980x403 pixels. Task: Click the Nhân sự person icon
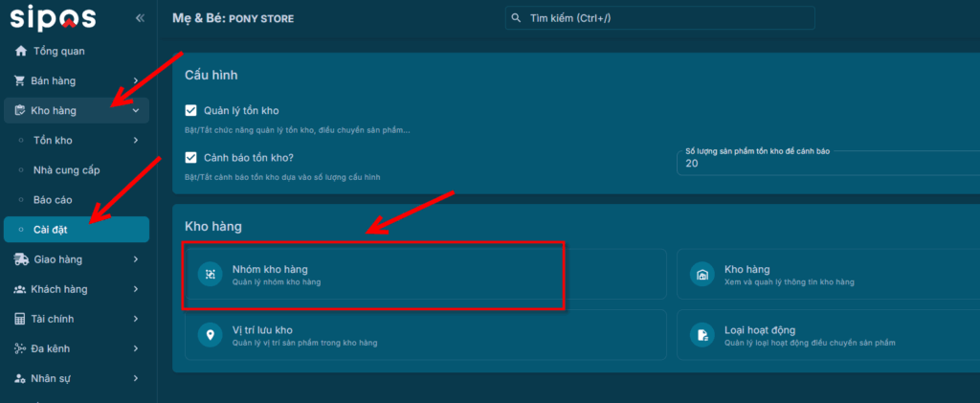click(x=20, y=379)
